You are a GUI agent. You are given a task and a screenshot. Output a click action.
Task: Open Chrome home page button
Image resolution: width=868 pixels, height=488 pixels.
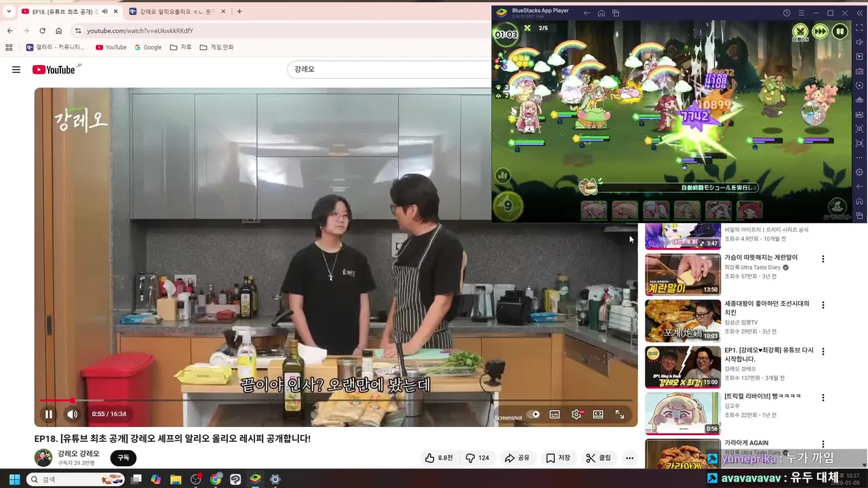pos(59,30)
